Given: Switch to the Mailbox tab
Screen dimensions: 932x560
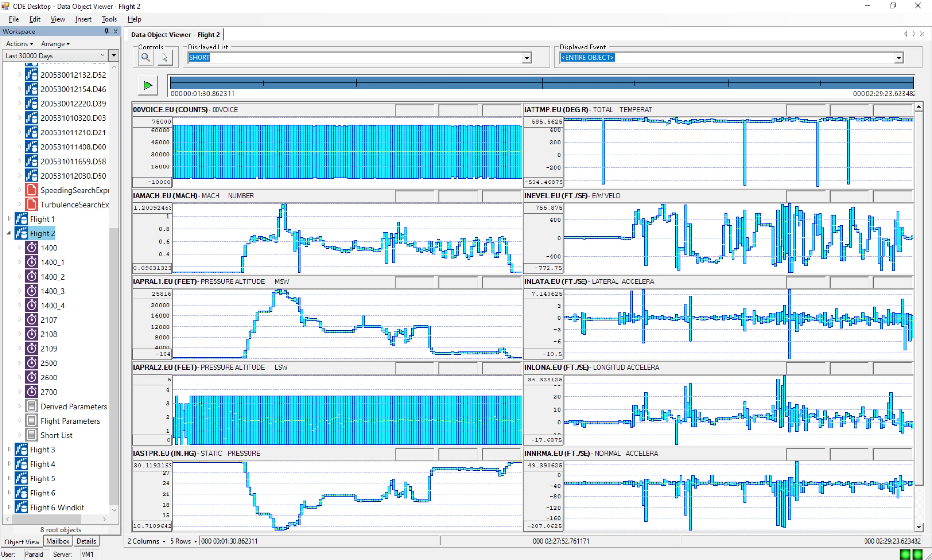Looking at the screenshot, I should (x=58, y=541).
